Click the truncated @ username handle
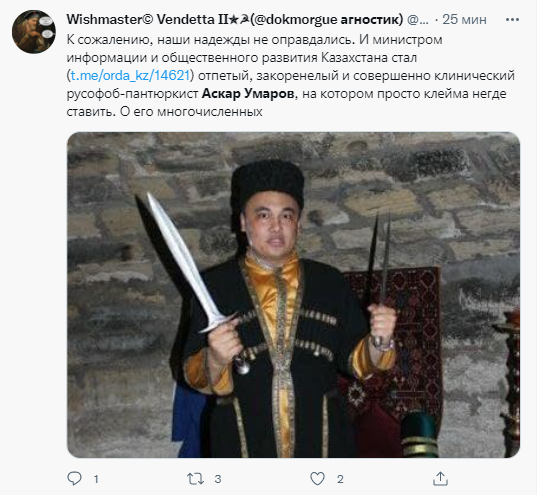This screenshot has height=495, width=538. [418, 20]
